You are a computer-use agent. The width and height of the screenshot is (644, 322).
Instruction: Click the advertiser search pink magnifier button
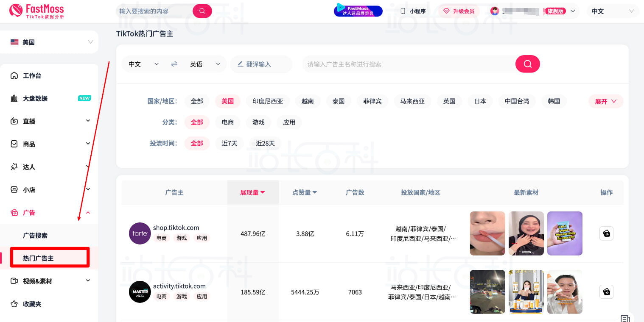click(x=527, y=64)
